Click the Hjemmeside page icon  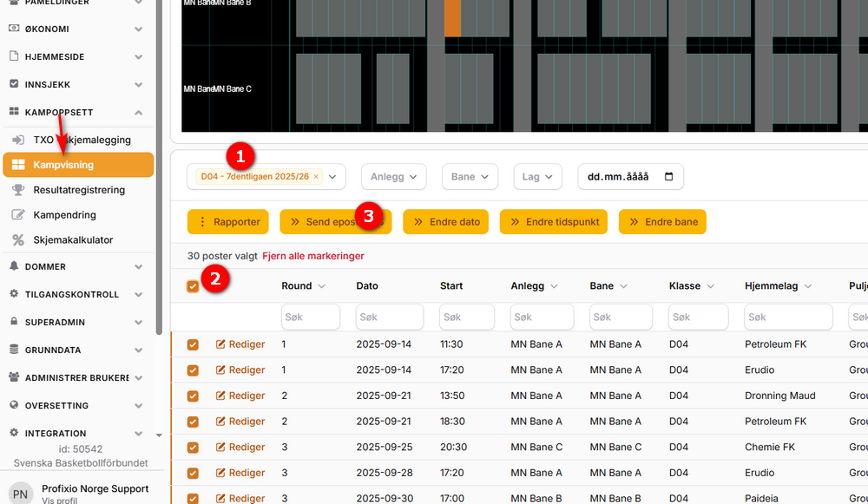pyautogui.click(x=15, y=56)
